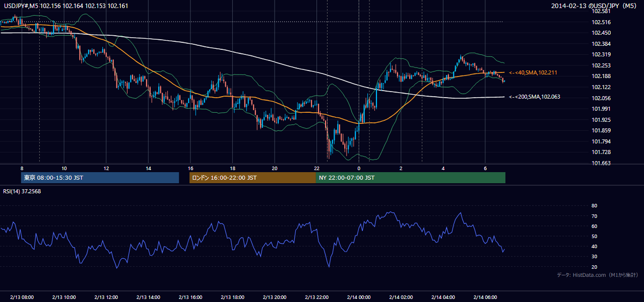Select the 40 SMA 102.211 orange label

[533, 73]
